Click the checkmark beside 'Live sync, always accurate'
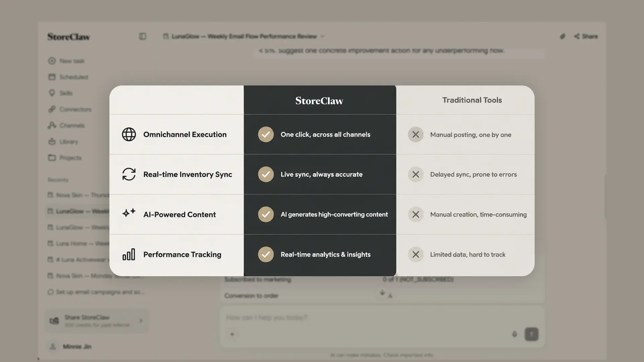The height and width of the screenshot is (362, 644). 266,174
